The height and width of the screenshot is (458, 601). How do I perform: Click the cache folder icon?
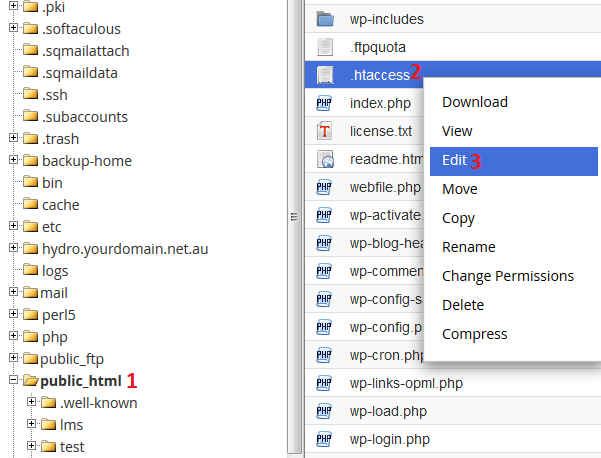[30, 204]
